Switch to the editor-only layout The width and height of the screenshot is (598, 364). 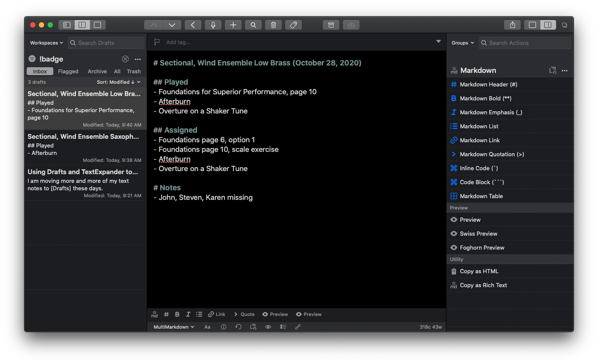(x=97, y=25)
